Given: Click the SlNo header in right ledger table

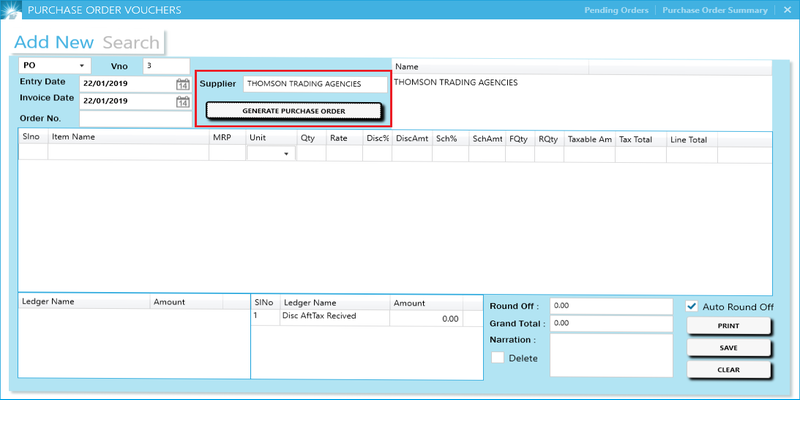Looking at the screenshot, I should click(265, 302).
